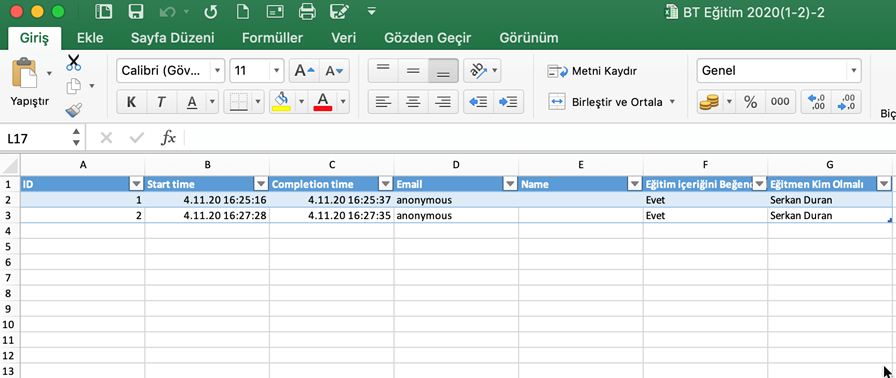This screenshot has height=378, width=896.
Task: Toggle italic formatting with the T button
Action: pos(161,102)
